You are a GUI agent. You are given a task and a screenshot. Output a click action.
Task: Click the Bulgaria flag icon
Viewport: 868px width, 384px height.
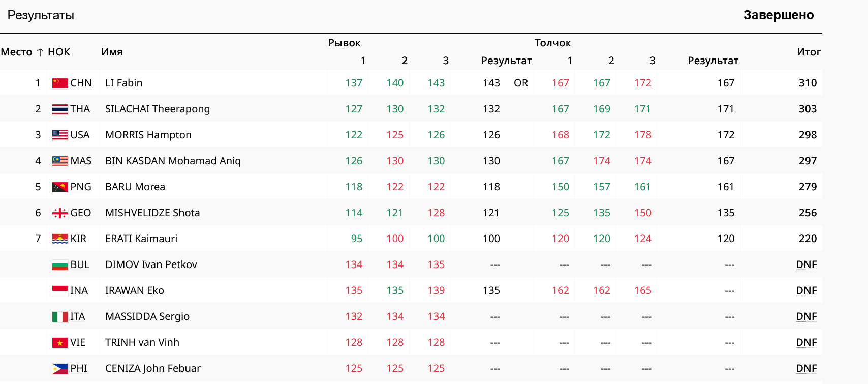(x=59, y=264)
